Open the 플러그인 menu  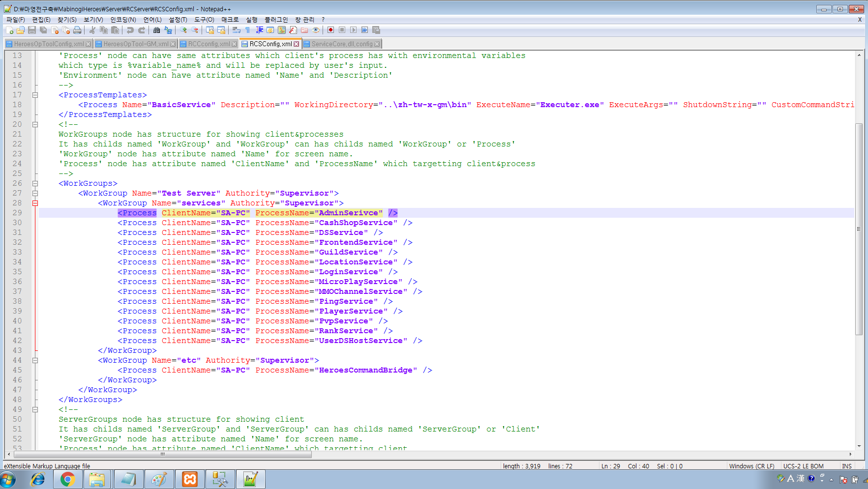pyautogui.click(x=276, y=20)
